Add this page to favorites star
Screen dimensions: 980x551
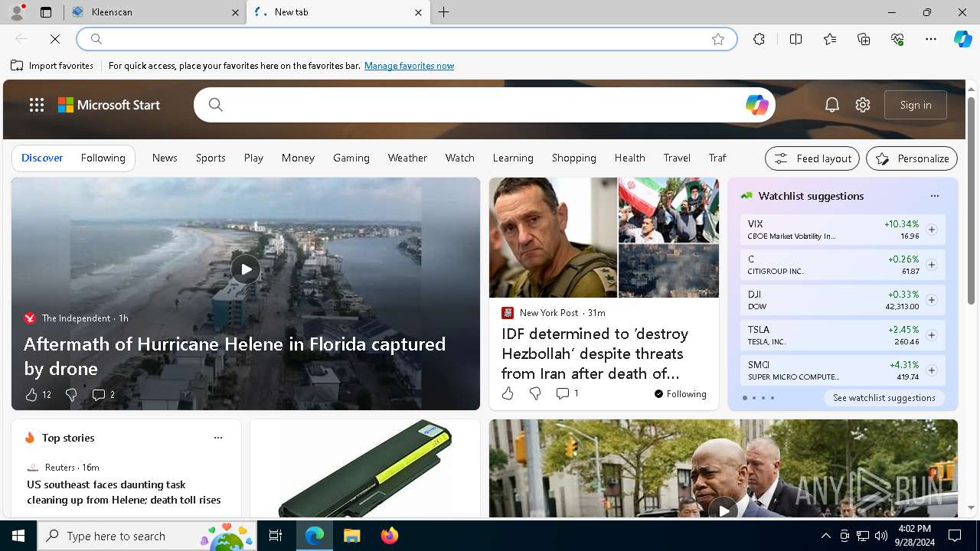pyautogui.click(x=718, y=39)
